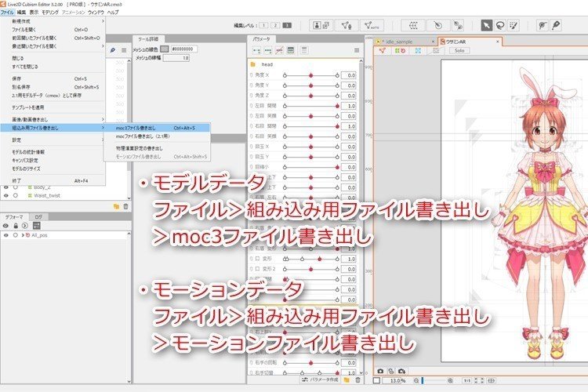Expand the All_pos deformer tree
Viewport: 588px width, 392px height.
[23, 235]
